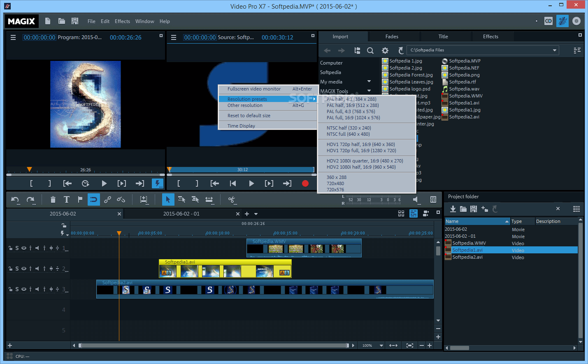588x364 pixels.
Task: Open program monitor hamburger menu
Action: click(13, 37)
